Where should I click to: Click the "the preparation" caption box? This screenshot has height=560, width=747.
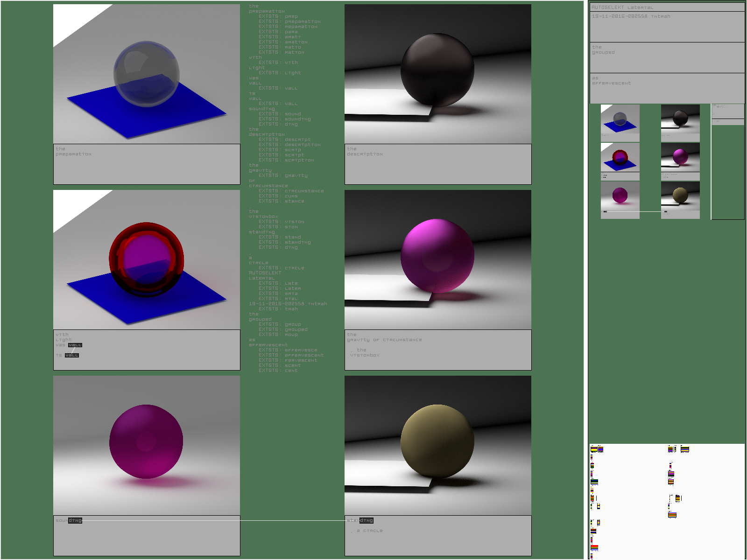(x=147, y=164)
